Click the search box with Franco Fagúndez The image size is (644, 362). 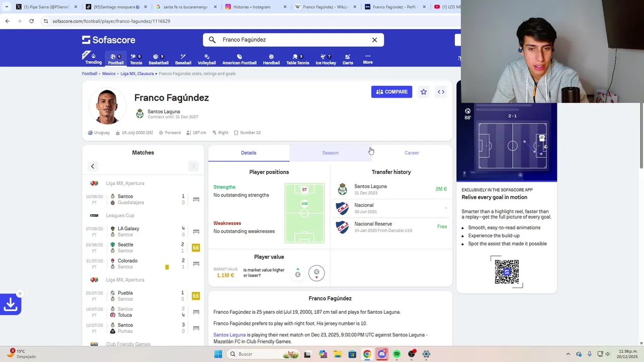click(293, 40)
